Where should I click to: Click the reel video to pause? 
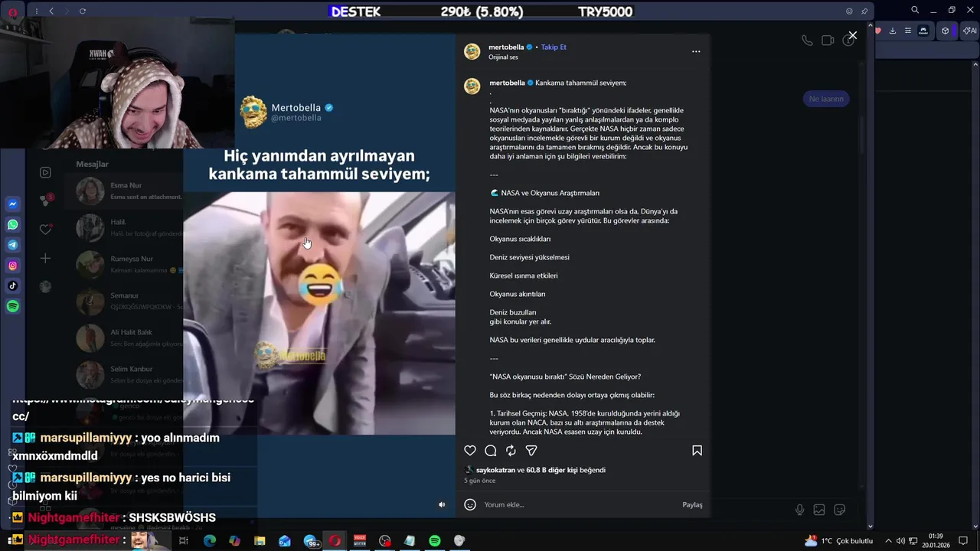[319, 313]
